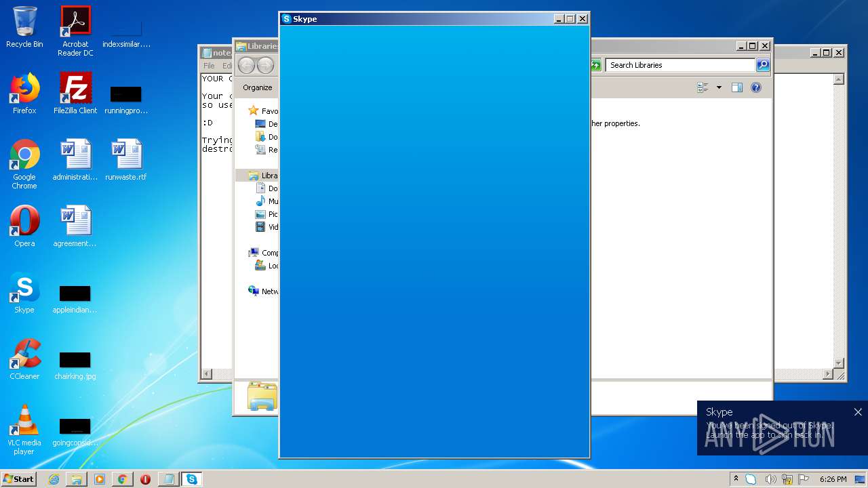Open Action Center flag icon

point(804,479)
